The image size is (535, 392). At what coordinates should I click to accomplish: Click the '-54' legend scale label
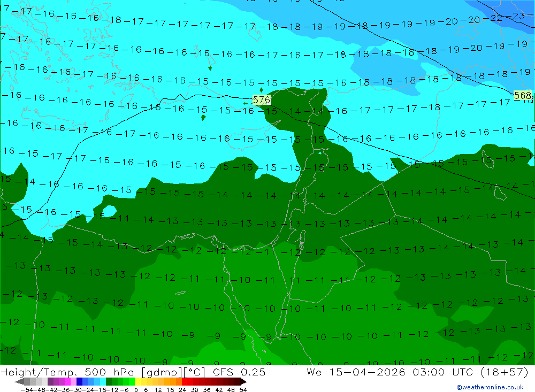[x=27, y=390]
